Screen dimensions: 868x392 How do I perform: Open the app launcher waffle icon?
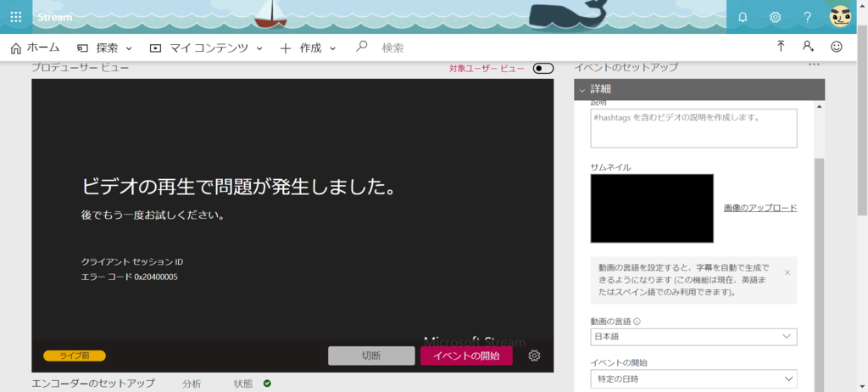(16, 17)
